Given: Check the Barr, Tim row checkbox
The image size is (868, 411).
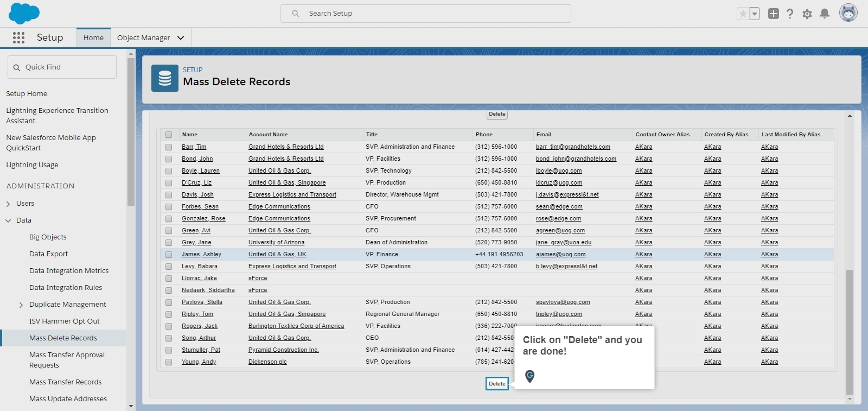Looking at the screenshot, I should 169,147.
